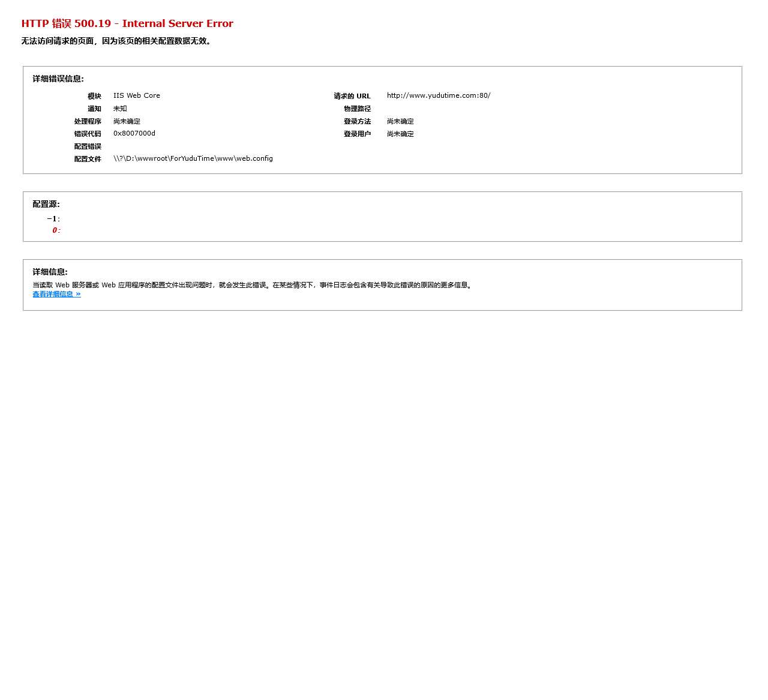Click the 登录用户 label

357,134
